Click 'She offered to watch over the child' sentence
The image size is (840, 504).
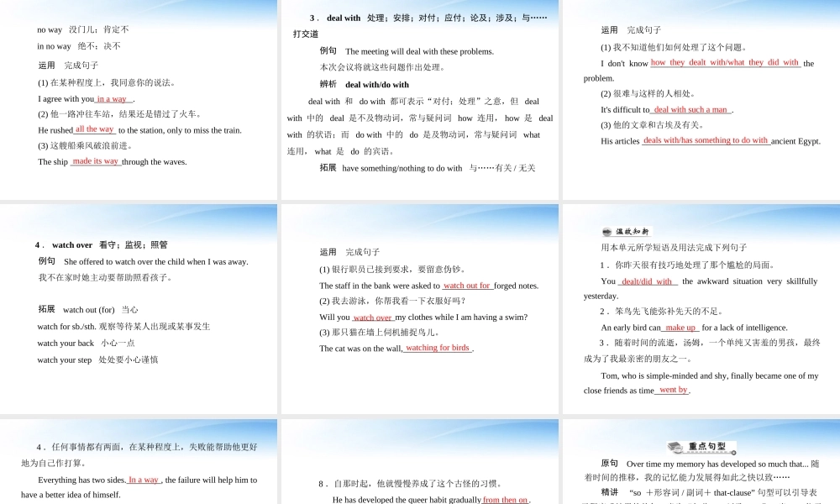click(x=156, y=262)
